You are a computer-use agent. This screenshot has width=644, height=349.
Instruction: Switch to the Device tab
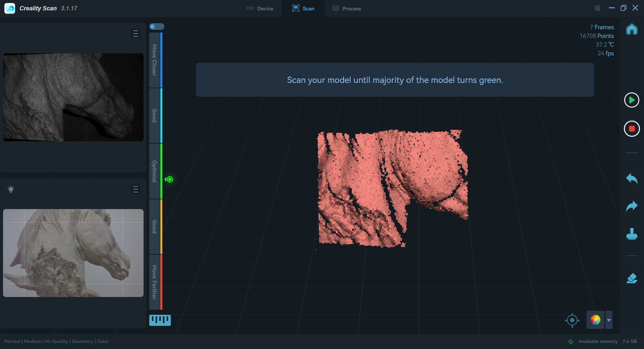tap(260, 8)
